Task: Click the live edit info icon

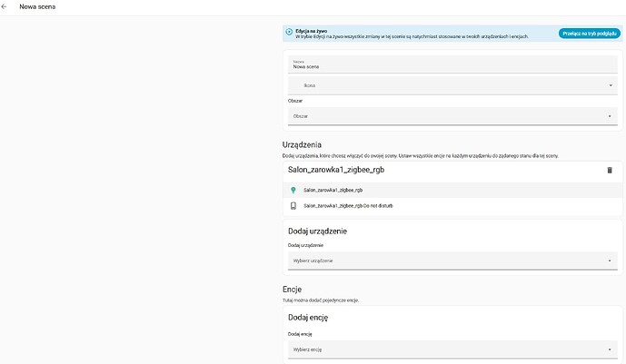Action: click(x=289, y=33)
